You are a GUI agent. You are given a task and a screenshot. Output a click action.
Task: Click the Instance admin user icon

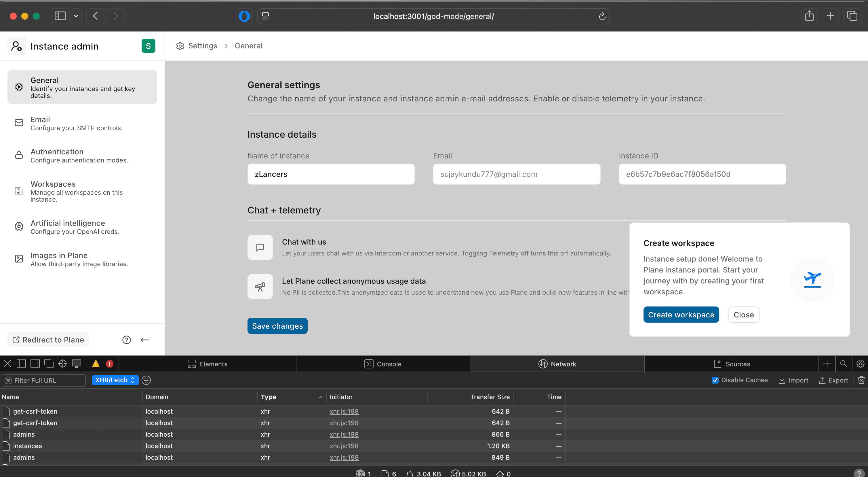[16, 46]
